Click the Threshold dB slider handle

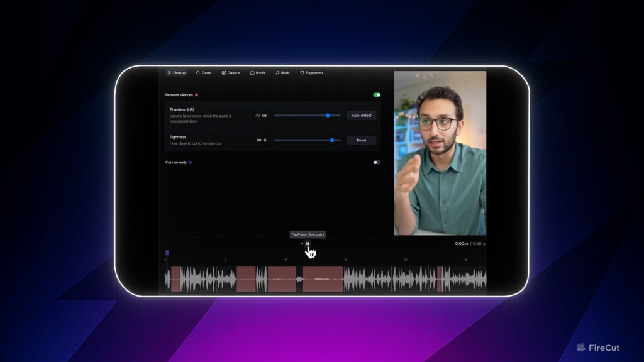[328, 116]
